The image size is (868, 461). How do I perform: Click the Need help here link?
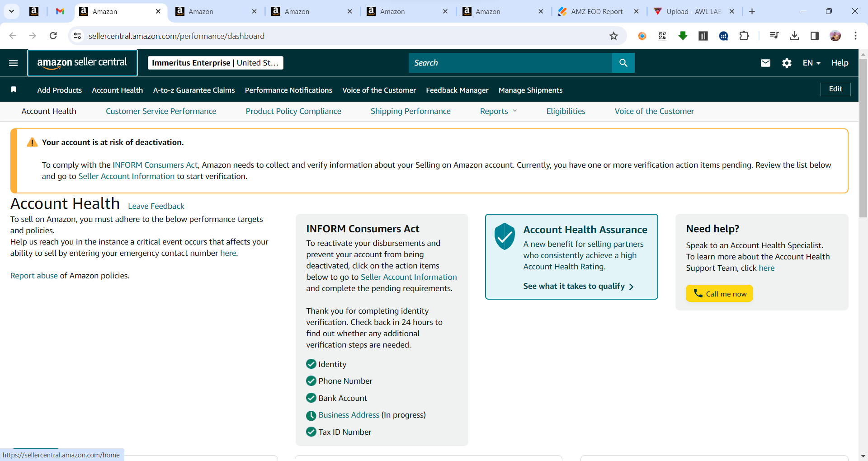[x=766, y=268]
